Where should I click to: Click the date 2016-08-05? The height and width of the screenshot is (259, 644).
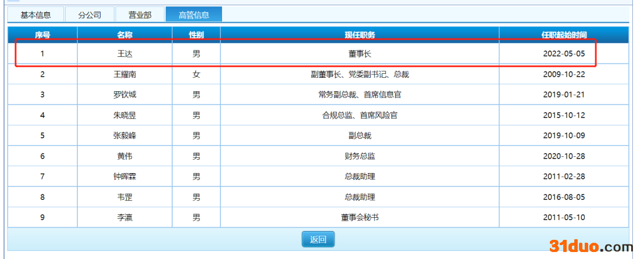(564, 197)
